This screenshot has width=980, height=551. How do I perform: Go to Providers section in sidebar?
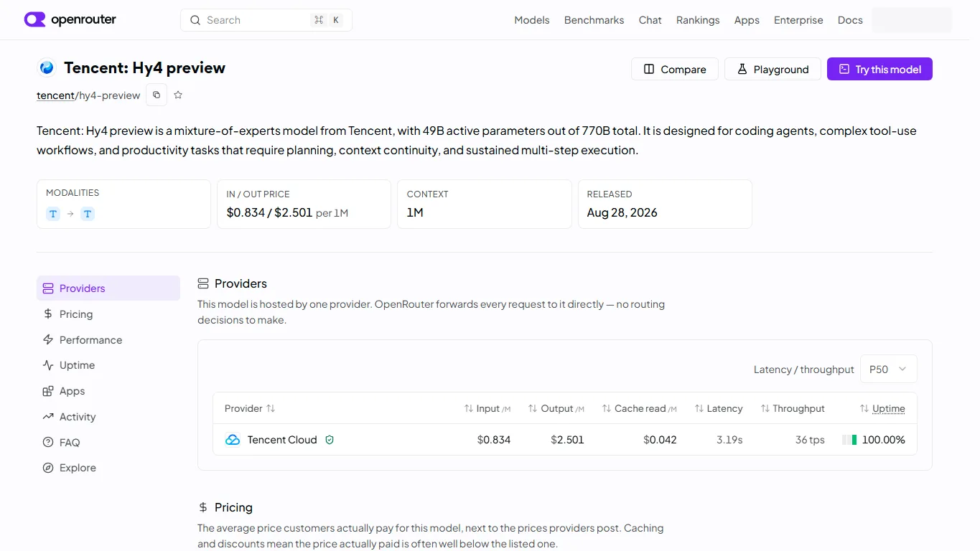108,288
